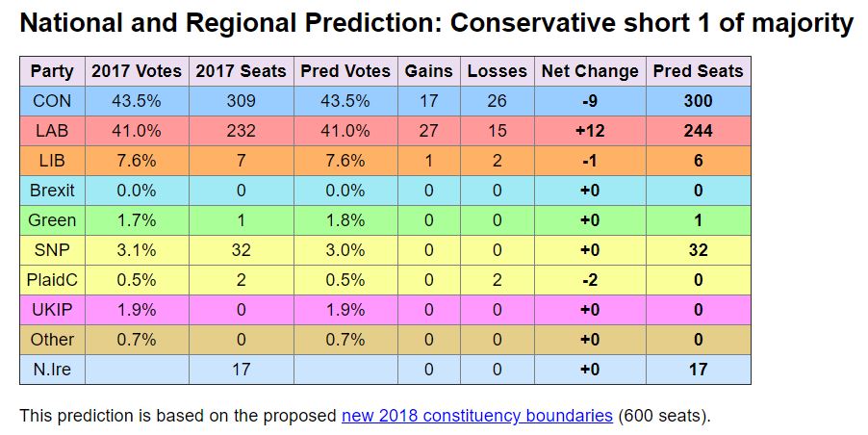The image size is (868, 435).
Task: Click the Pred Votes column header
Action: pos(345,71)
